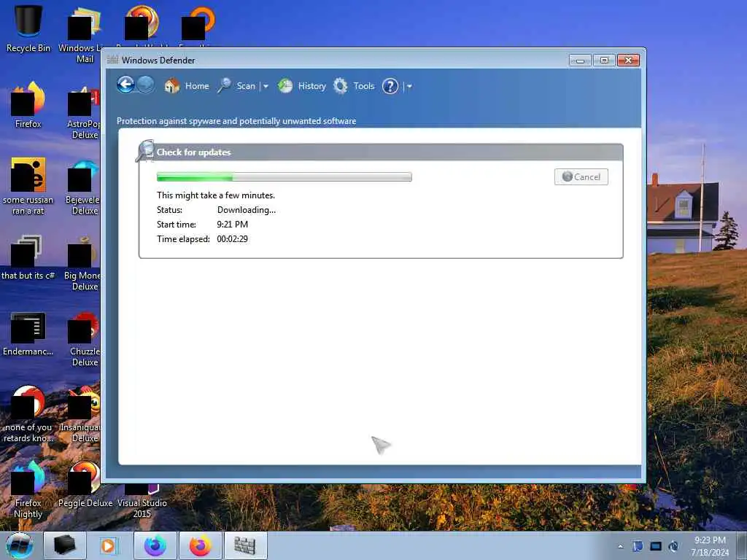The image size is (747, 560).
Task: Click the '9:21 PM' start time value
Action: pyautogui.click(x=233, y=225)
